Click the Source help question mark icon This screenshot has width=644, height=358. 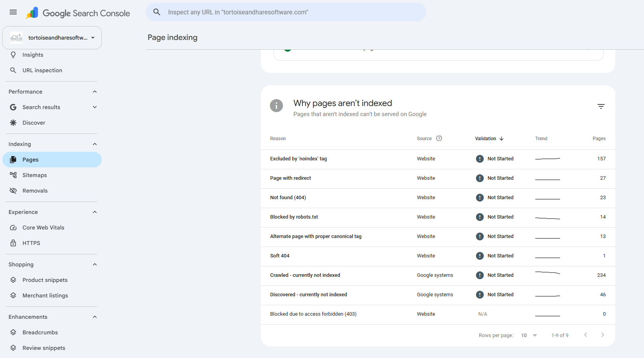[x=439, y=138]
